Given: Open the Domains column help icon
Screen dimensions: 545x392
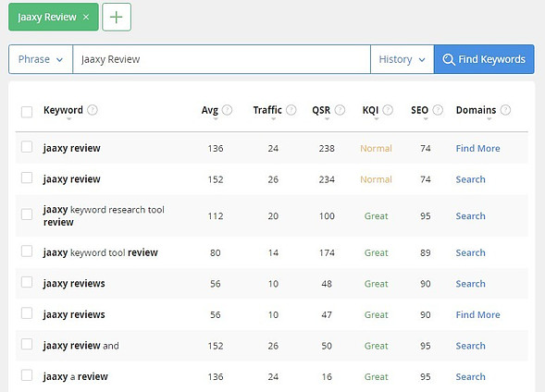Looking at the screenshot, I should pos(505,110).
